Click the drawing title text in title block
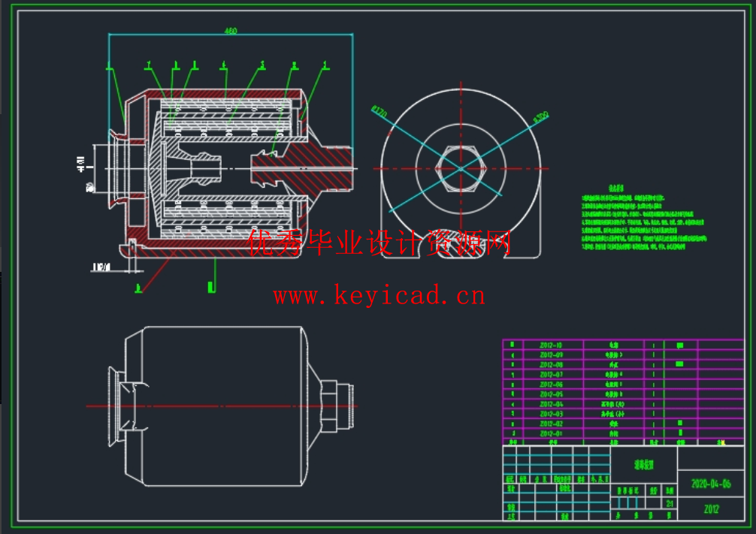Image resolution: width=756 pixels, height=534 pixels. click(644, 465)
